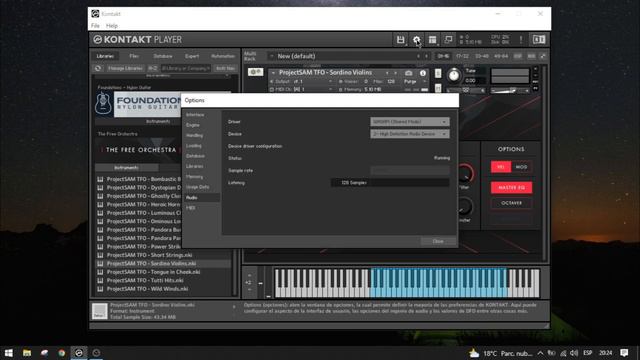Image resolution: width=640 pixels, height=360 pixels.
Task: Click the Foundations Nylon Guitar library banner
Action: pyautogui.click(x=138, y=104)
